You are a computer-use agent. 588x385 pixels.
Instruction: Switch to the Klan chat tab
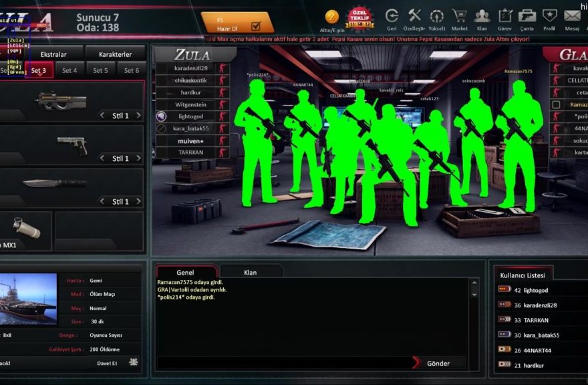coord(251,272)
